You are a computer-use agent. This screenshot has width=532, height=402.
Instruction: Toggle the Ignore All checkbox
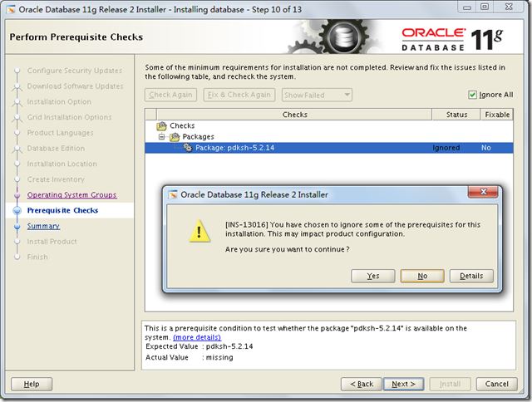pos(472,95)
